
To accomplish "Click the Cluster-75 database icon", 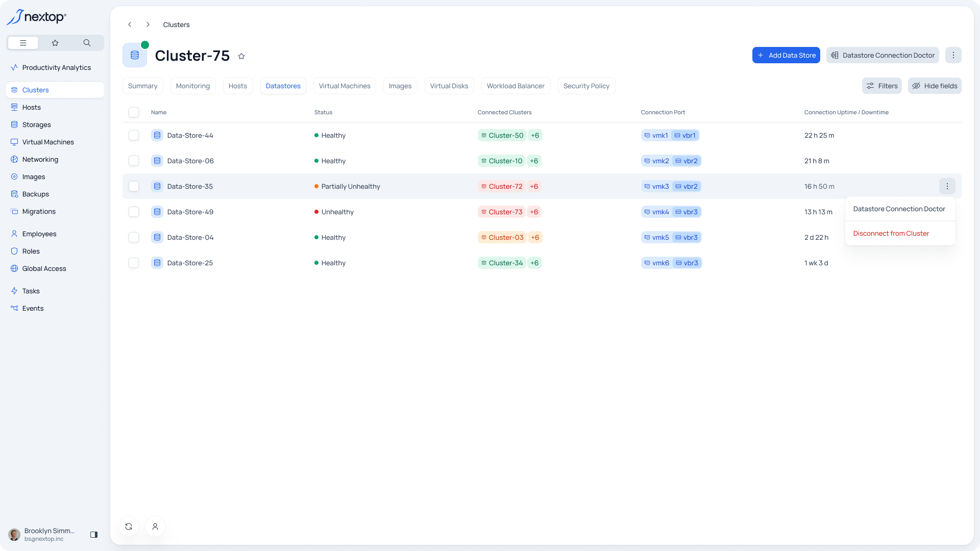I will pos(135,55).
